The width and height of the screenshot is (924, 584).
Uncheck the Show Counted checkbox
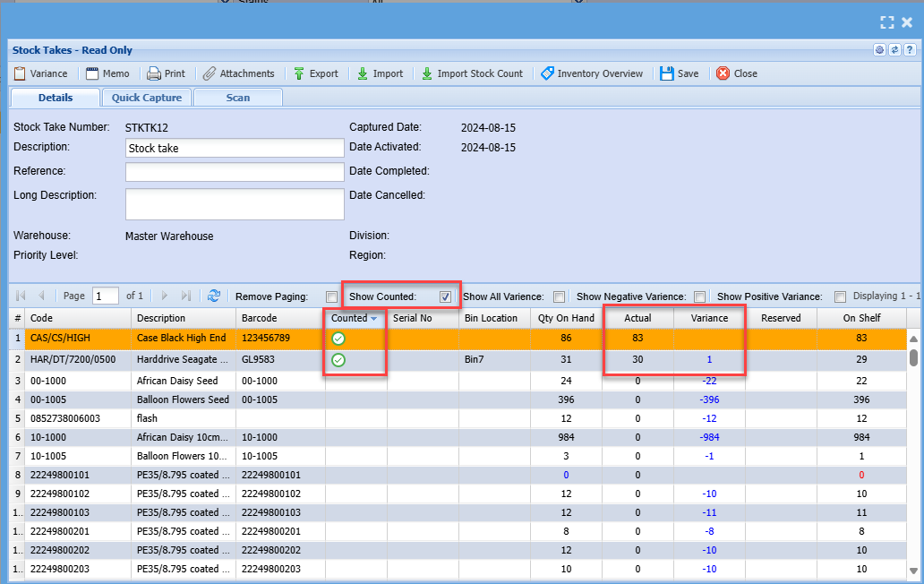click(445, 296)
